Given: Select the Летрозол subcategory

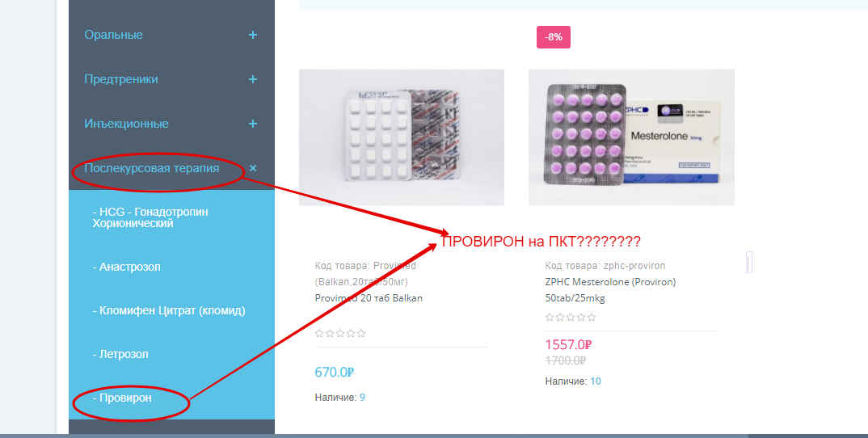Looking at the screenshot, I should tap(120, 355).
